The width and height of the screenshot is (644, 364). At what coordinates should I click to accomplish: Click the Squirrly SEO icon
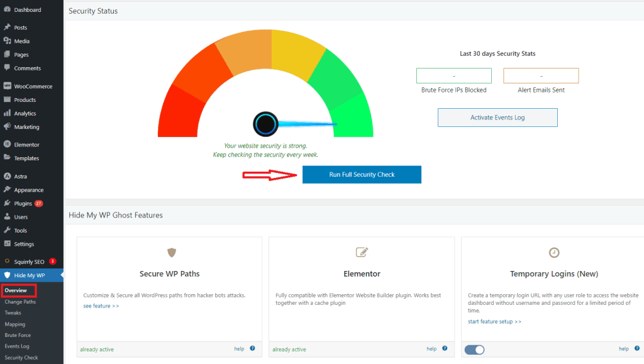click(7, 261)
